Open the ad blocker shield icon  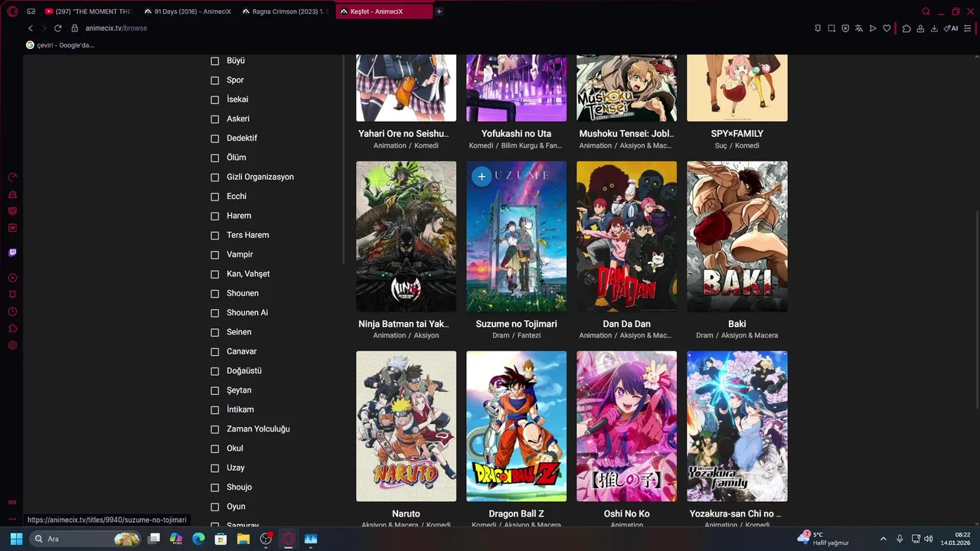click(x=845, y=28)
